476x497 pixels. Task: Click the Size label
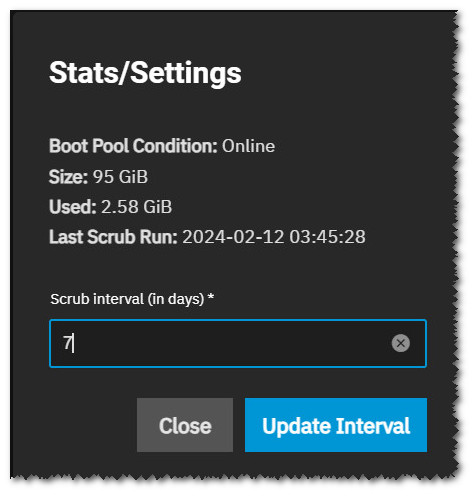68,177
